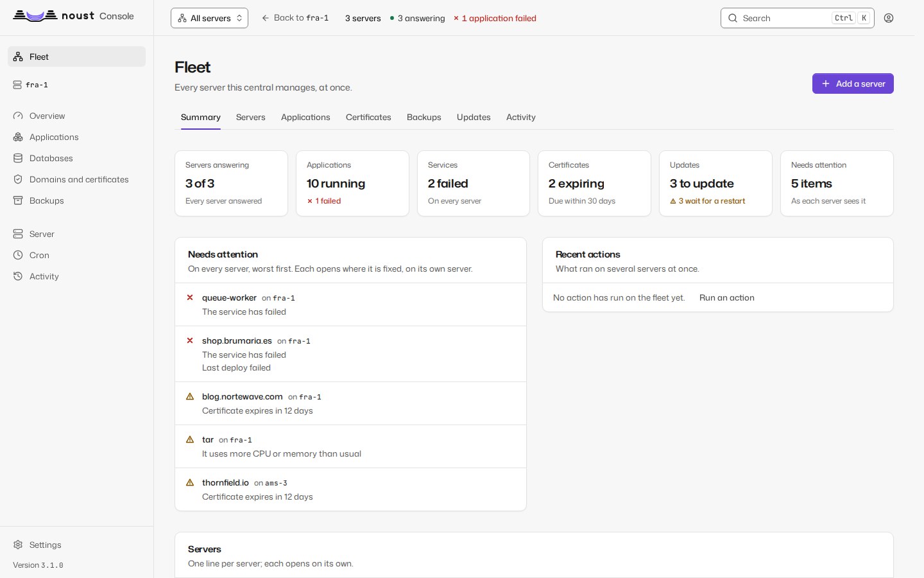Viewport: 924px width, 578px height.
Task: Open the Databases sidebar icon
Action: point(18,158)
